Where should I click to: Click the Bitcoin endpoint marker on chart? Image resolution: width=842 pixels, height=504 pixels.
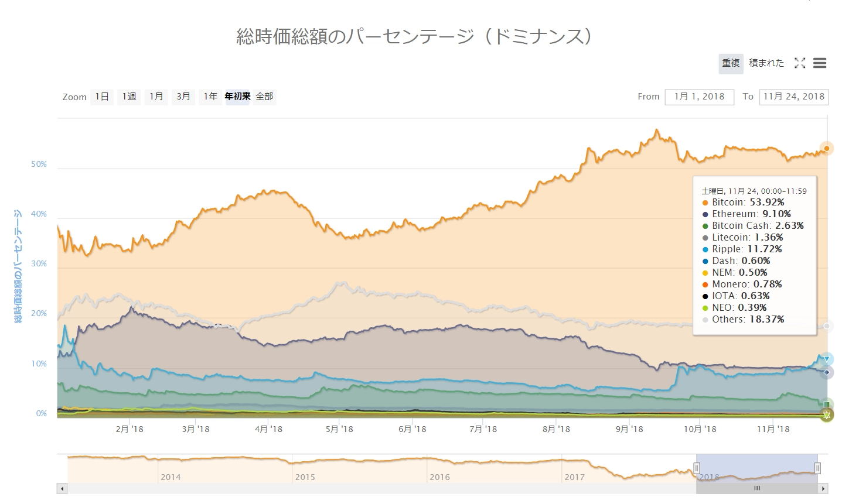point(827,149)
